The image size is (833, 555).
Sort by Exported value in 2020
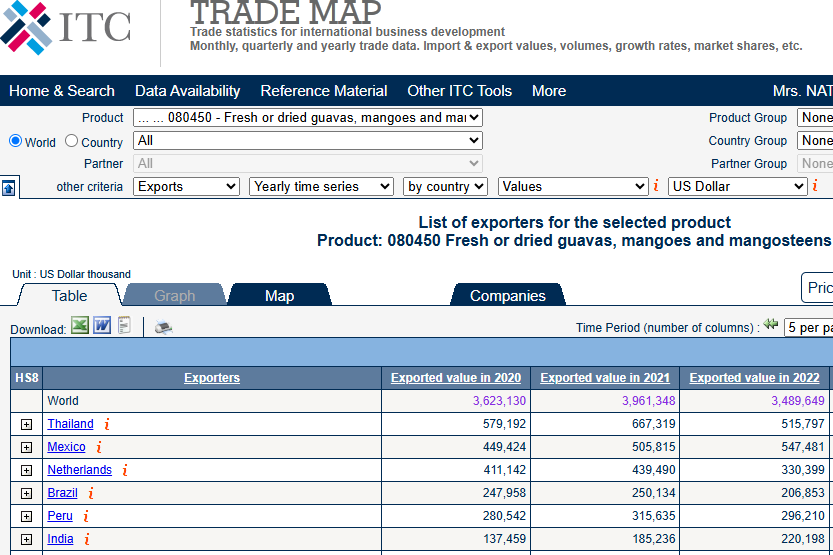click(x=456, y=378)
